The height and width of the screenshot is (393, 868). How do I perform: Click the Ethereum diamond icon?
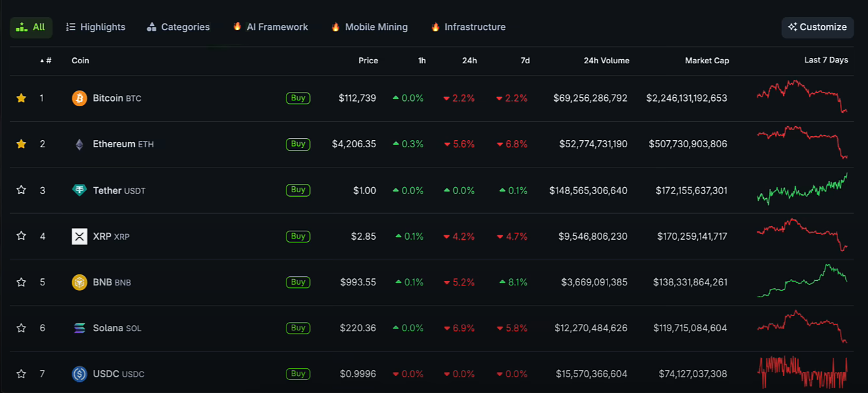(x=79, y=144)
